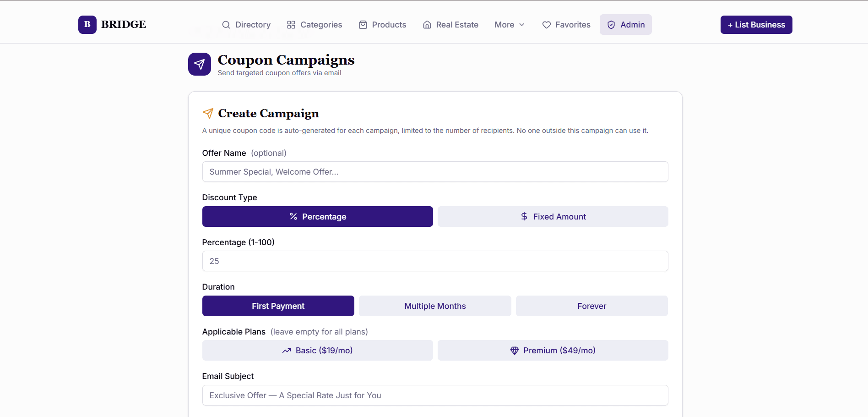Viewport: 868px width, 417px height.
Task: Choose First Payment duration
Action: 278,306
